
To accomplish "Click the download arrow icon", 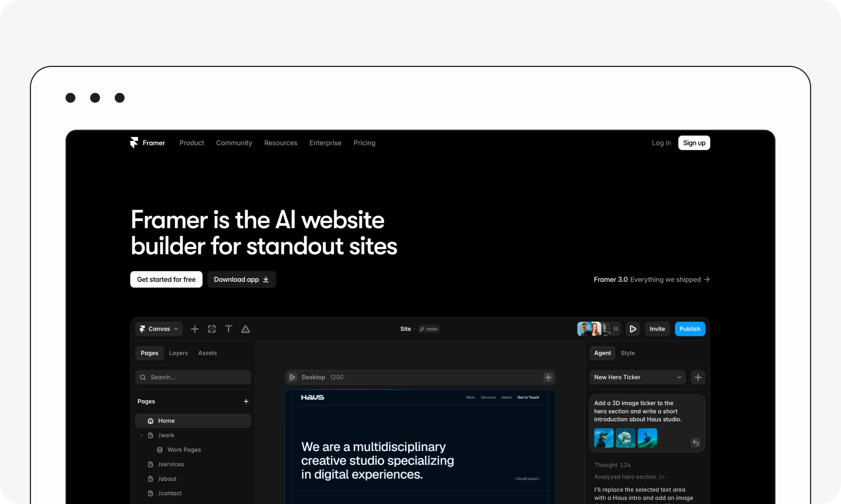I will click(x=266, y=279).
